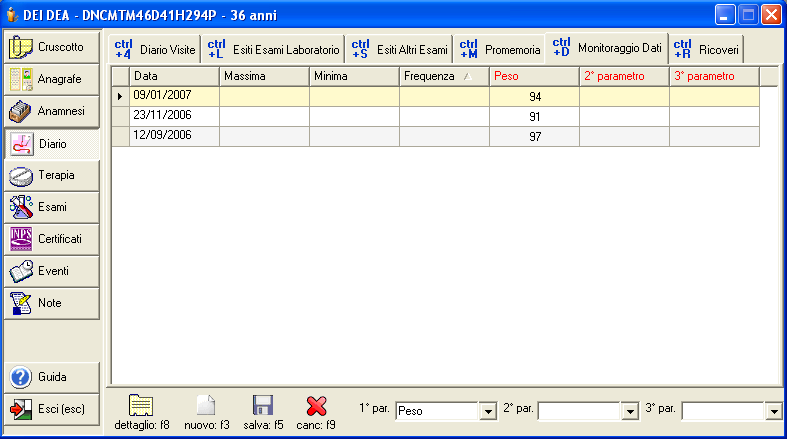Open the Anagrafe patient records section

(52, 79)
